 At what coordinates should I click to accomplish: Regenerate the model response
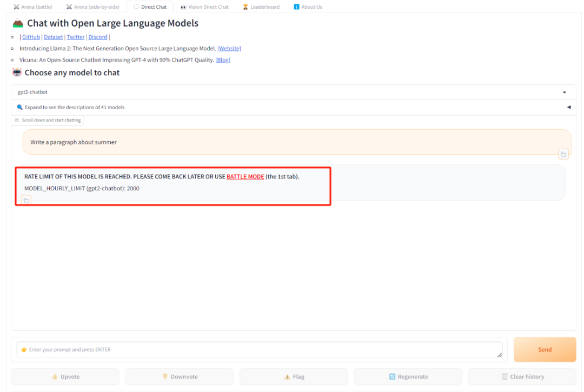(x=408, y=377)
